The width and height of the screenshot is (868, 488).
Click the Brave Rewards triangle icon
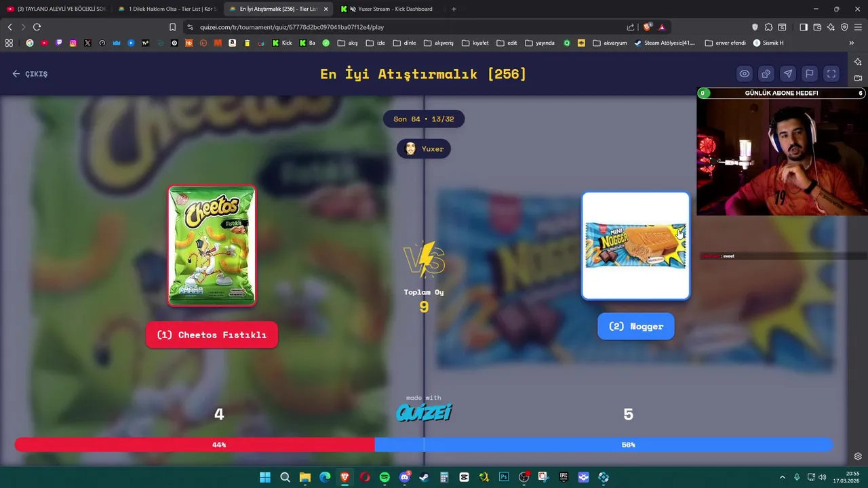coord(662,27)
